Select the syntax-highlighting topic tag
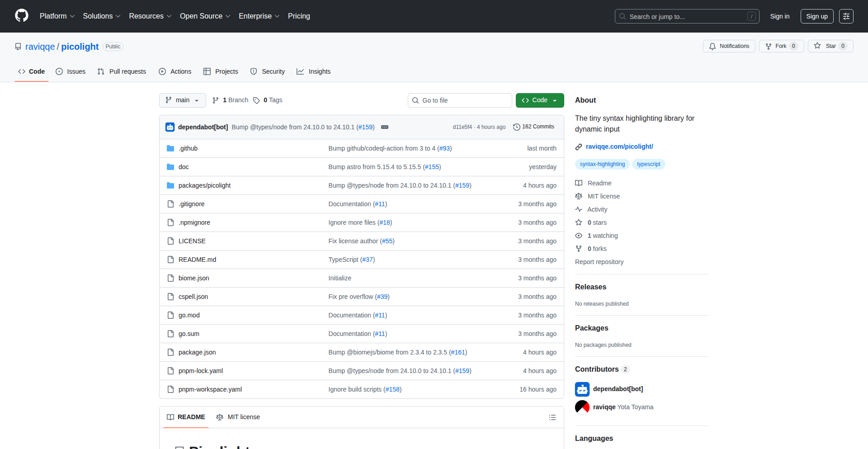 coord(602,164)
